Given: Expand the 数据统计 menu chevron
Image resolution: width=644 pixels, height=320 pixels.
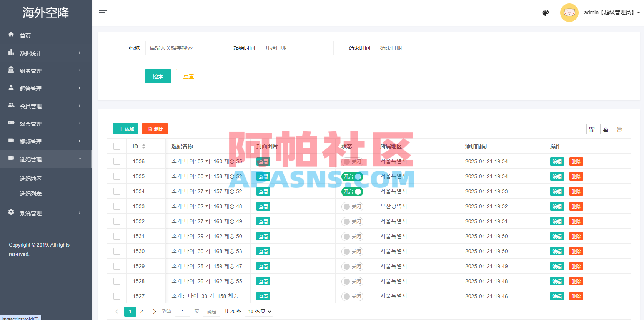Looking at the screenshot, I should 80,53.
